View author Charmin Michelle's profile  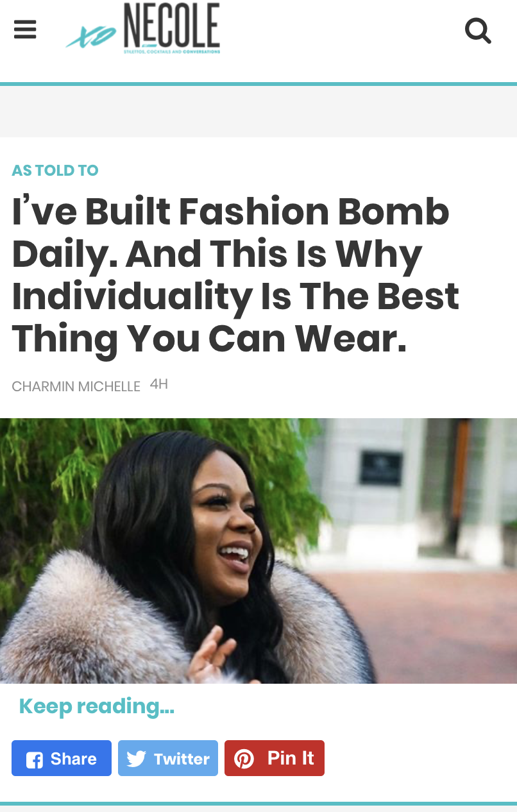(76, 386)
